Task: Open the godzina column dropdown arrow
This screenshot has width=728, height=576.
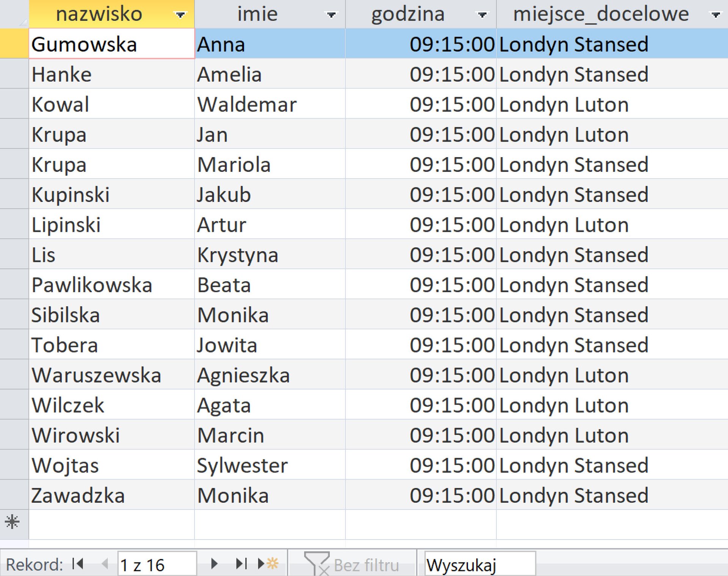Action: 482,15
